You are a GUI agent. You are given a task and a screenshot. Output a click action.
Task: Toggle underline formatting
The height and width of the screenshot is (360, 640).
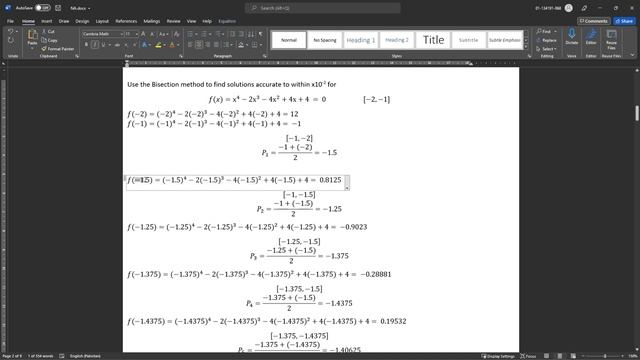click(x=103, y=45)
